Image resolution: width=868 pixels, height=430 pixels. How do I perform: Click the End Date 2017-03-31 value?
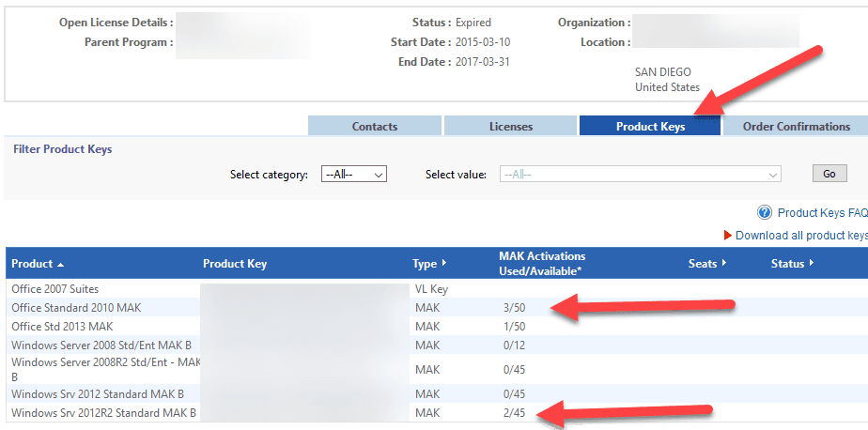[483, 62]
